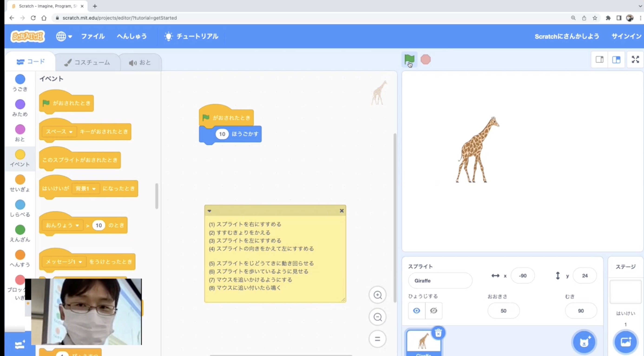
Task: Reset workspace zoom with equals icon
Action: pyautogui.click(x=378, y=339)
